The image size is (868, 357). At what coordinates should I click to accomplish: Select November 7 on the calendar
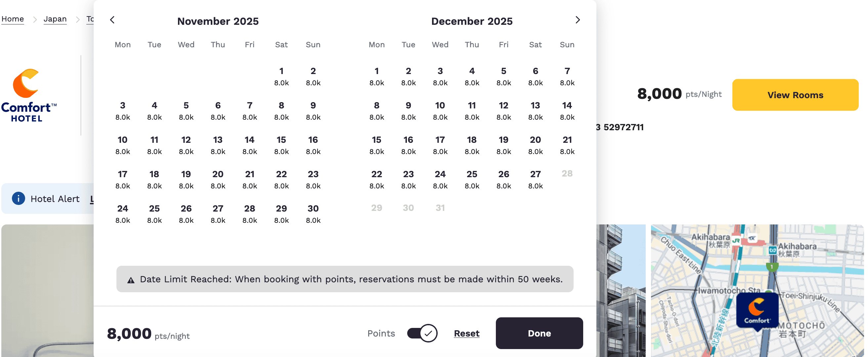tap(249, 110)
